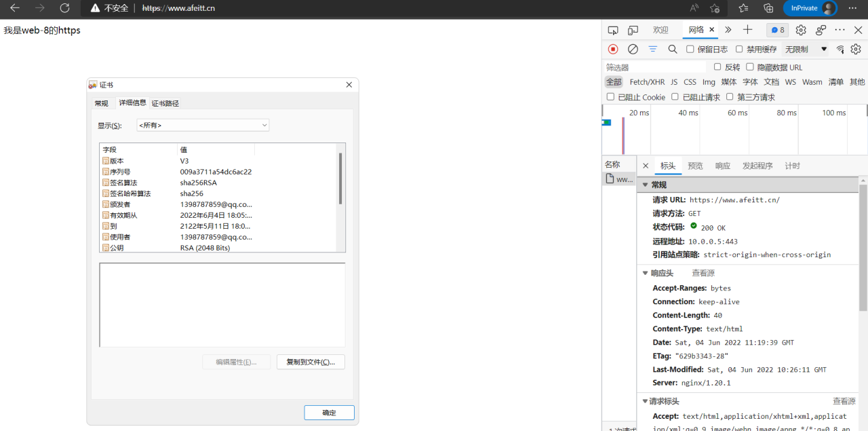Collapse the 响应头 section
This screenshot has width=868, height=431.
pyautogui.click(x=646, y=273)
